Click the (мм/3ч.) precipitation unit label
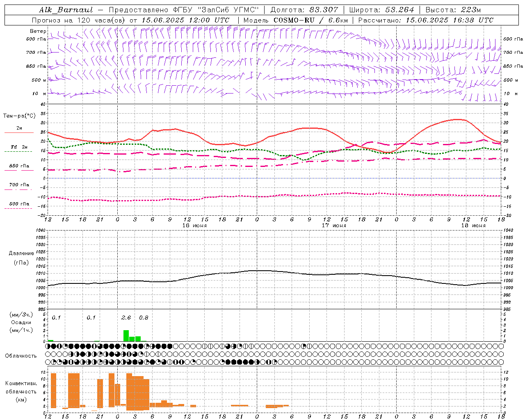 [x=21, y=315]
